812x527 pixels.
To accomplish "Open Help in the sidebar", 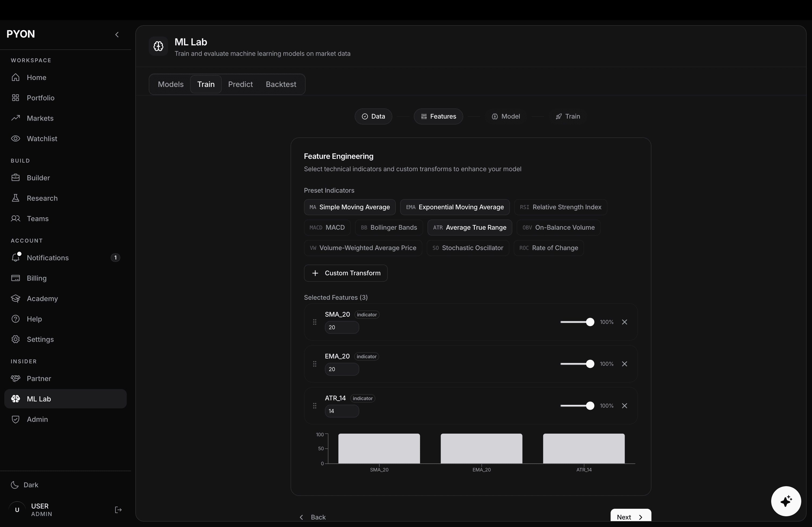I will coord(66,319).
